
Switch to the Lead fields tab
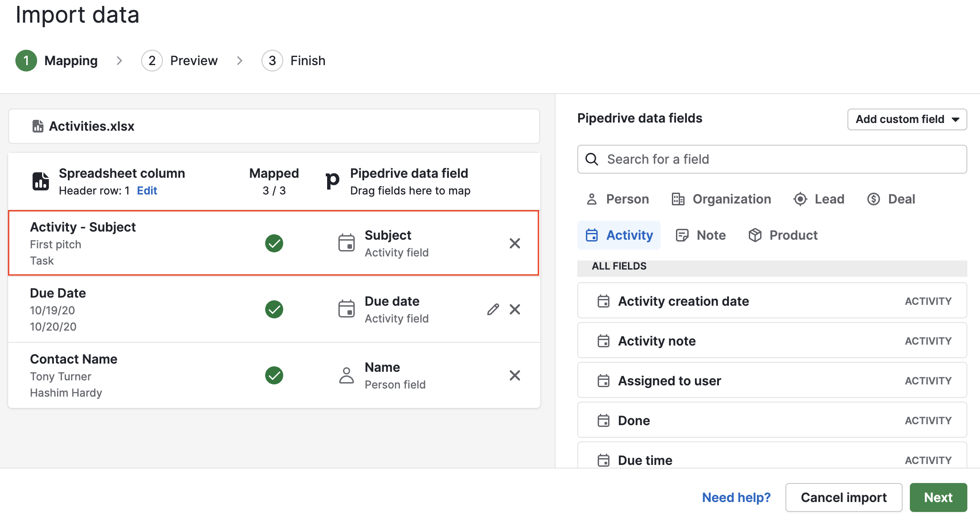tap(819, 199)
